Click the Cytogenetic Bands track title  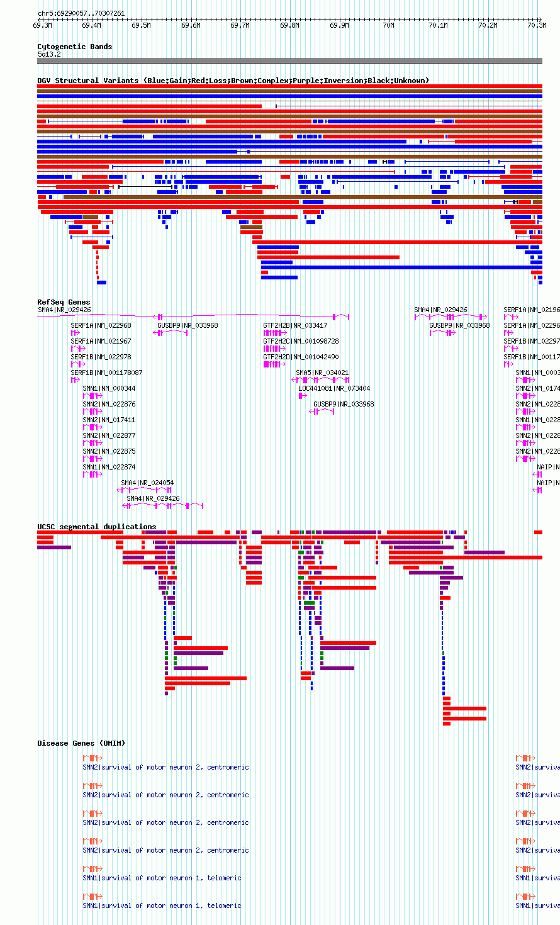click(x=75, y=47)
